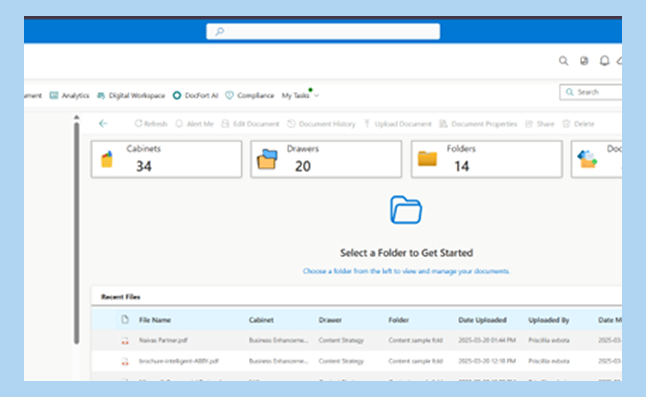Image resolution: width=646 pixels, height=397 pixels.
Task: Click uploader name in brochure-intelligent-ABBY.pdf row
Action: pyautogui.click(x=549, y=361)
